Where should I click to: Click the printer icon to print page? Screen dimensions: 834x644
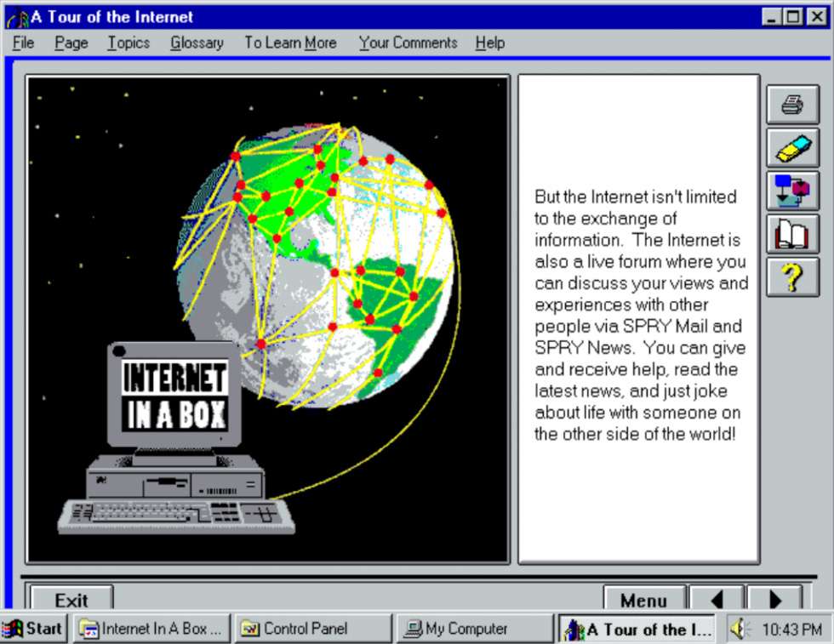[x=792, y=105]
